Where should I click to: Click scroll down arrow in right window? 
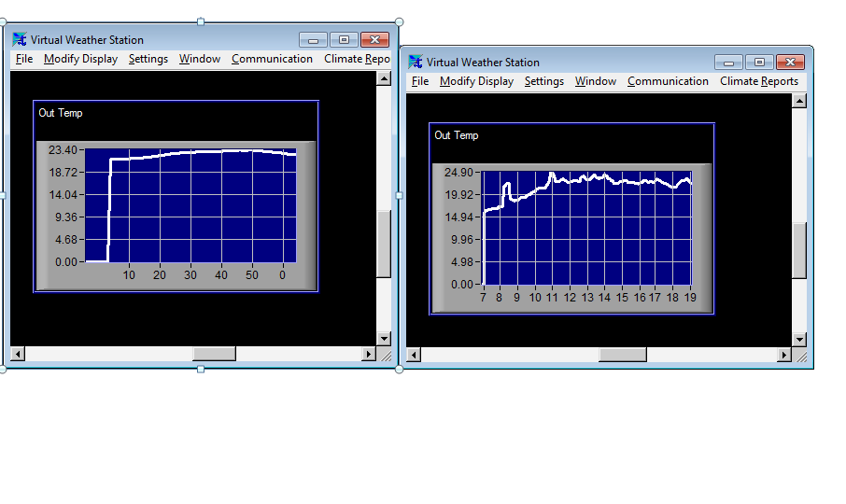[x=798, y=340]
